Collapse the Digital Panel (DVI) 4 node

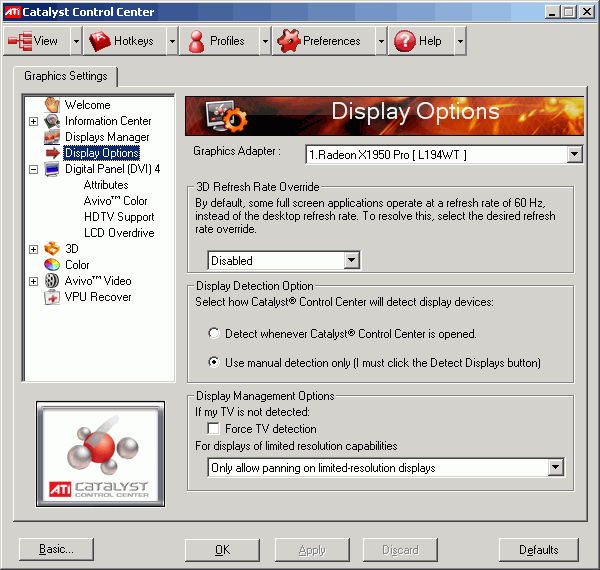tap(34, 169)
